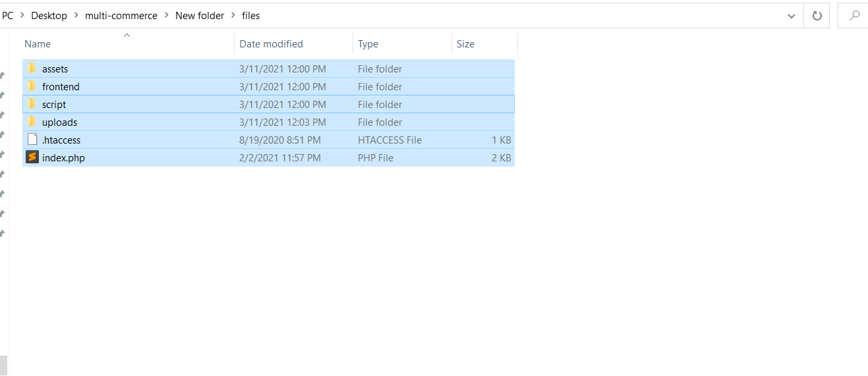Go to Desktop in the breadcrumb path

[x=49, y=16]
